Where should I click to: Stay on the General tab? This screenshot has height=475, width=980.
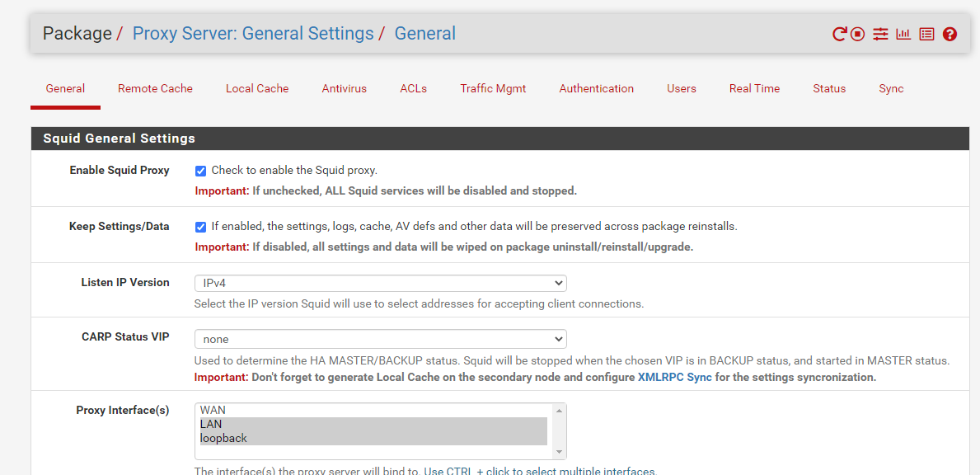[x=66, y=89]
